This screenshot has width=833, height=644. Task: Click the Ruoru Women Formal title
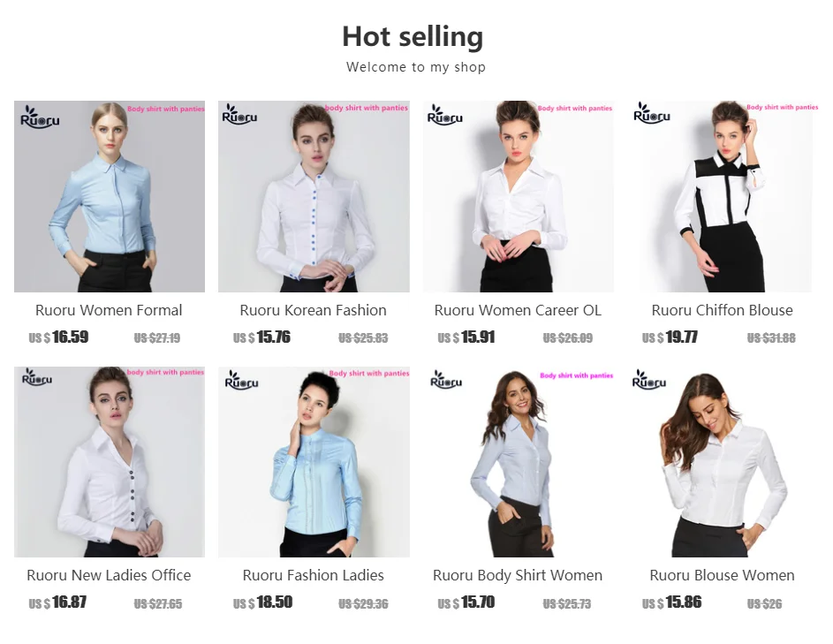[109, 310]
